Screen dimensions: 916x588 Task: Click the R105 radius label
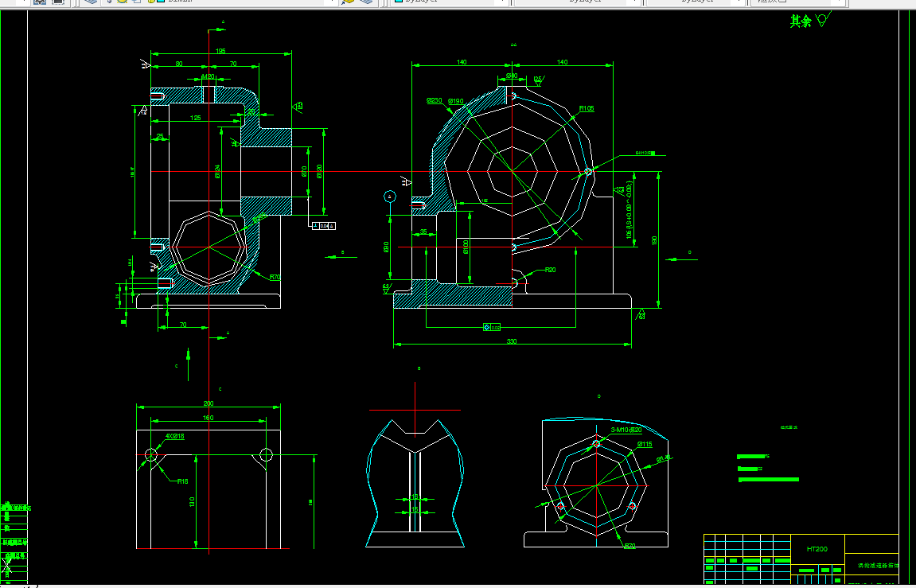587,108
